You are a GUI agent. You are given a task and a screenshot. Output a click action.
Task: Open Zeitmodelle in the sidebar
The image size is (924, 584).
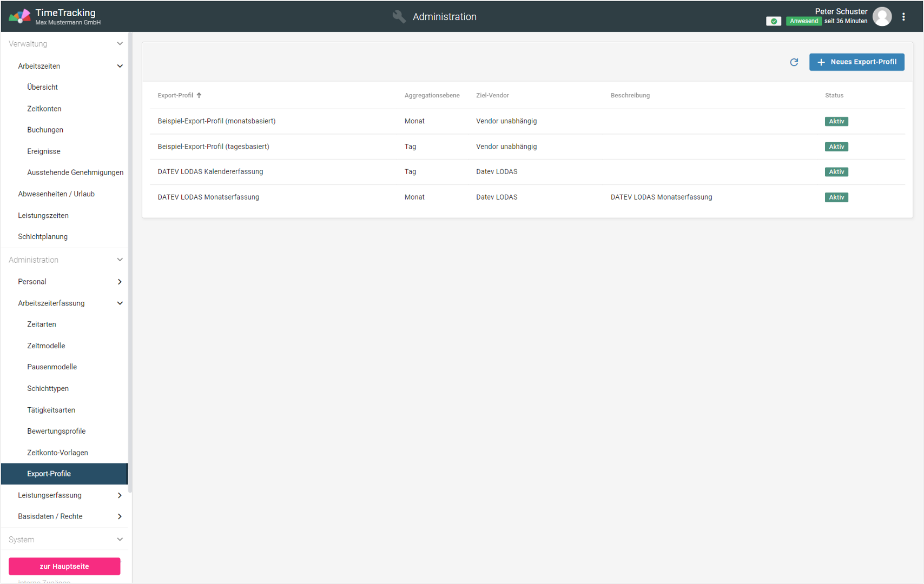point(46,346)
